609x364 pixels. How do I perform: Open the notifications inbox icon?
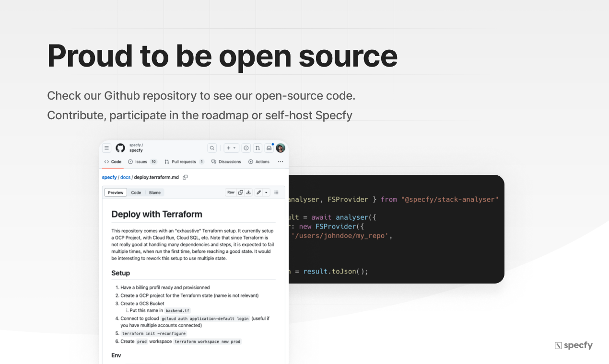pos(269,148)
